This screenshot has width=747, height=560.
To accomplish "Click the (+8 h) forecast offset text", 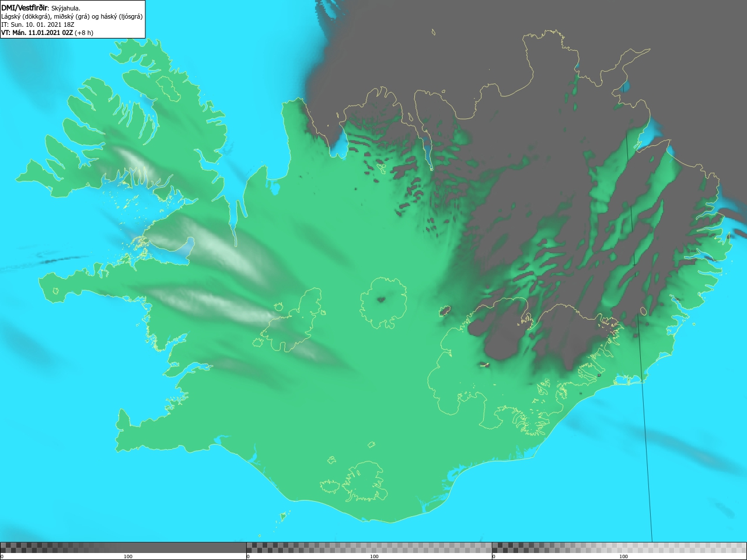I will pyautogui.click(x=84, y=33).
